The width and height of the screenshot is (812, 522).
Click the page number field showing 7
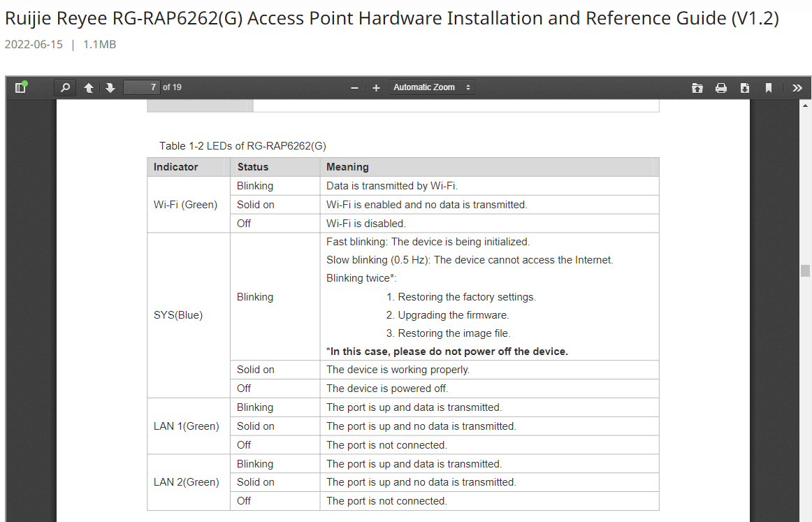141,87
